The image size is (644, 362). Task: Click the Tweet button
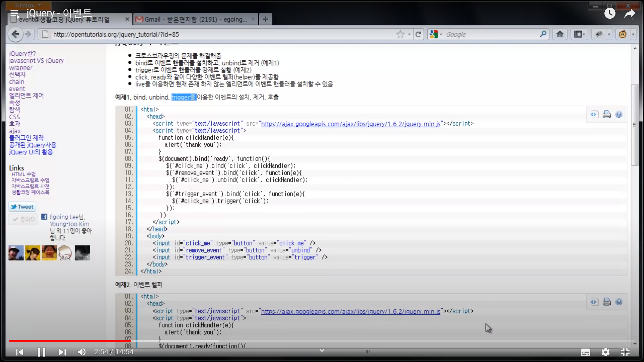click(x=22, y=207)
